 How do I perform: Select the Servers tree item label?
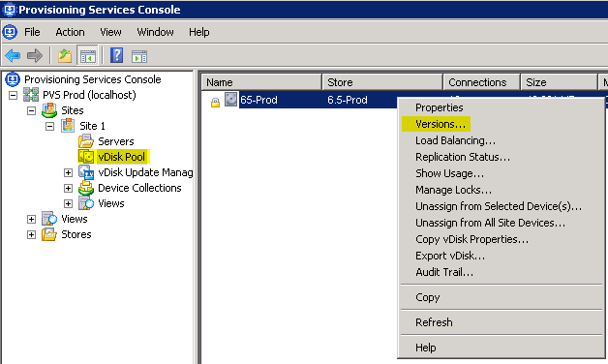coord(115,141)
